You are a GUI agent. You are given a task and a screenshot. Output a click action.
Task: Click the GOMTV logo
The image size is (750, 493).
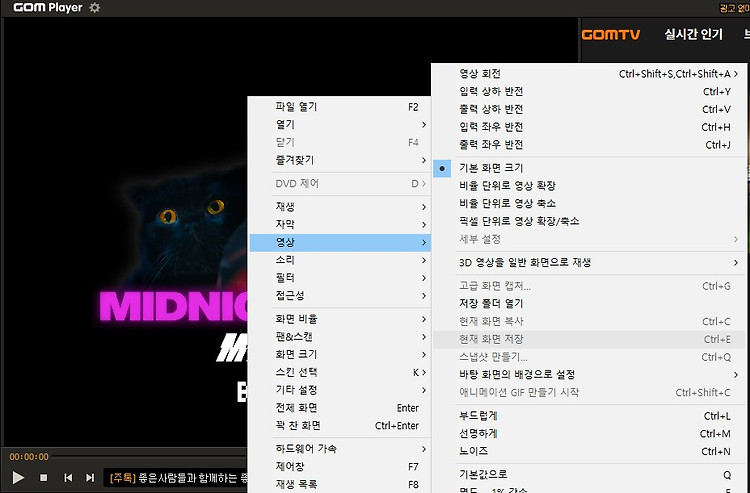[x=611, y=34]
